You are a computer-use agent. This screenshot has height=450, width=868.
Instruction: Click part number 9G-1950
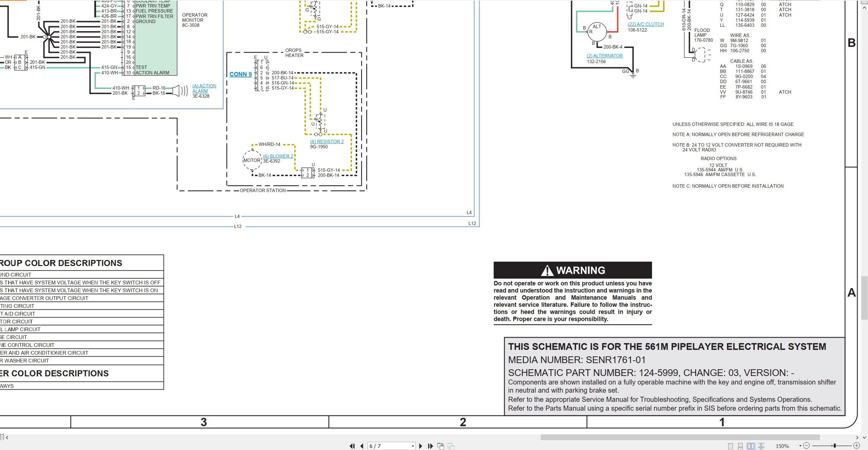point(319,147)
